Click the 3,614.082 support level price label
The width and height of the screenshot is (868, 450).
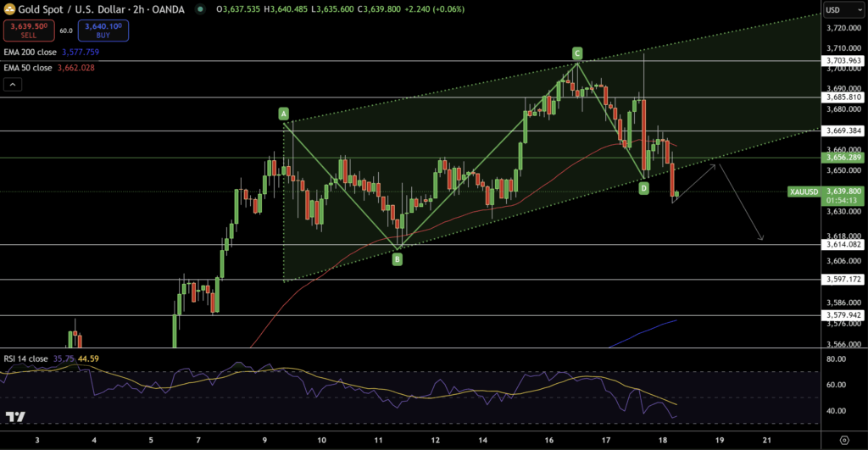(x=843, y=245)
